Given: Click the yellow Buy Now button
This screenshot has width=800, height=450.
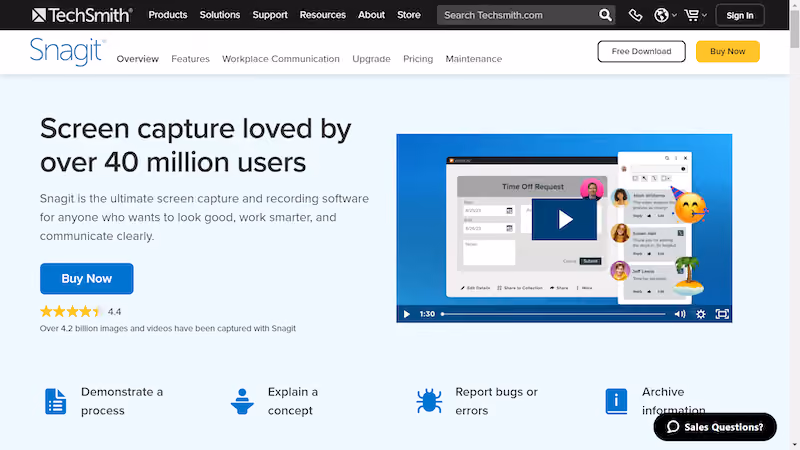Looking at the screenshot, I should 728,52.
